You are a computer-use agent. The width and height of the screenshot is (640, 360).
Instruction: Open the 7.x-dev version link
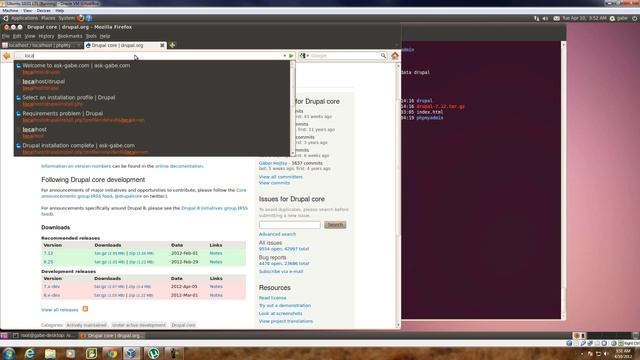[x=52, y=287]
